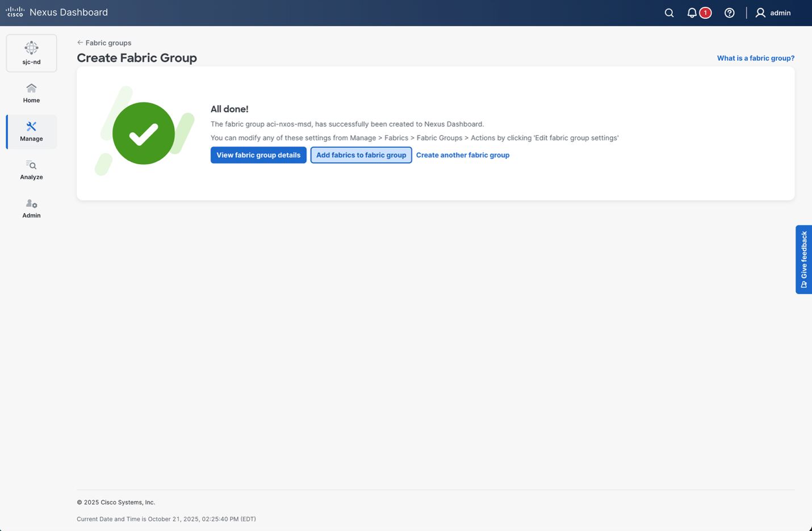Open the admin user menu
Screen dimensions: 812x531
coord(773,12)
